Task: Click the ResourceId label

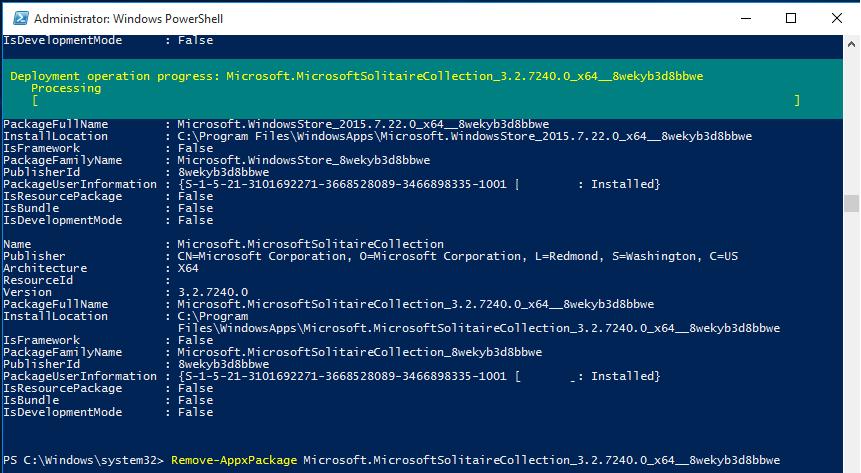Action: point(38,280)
